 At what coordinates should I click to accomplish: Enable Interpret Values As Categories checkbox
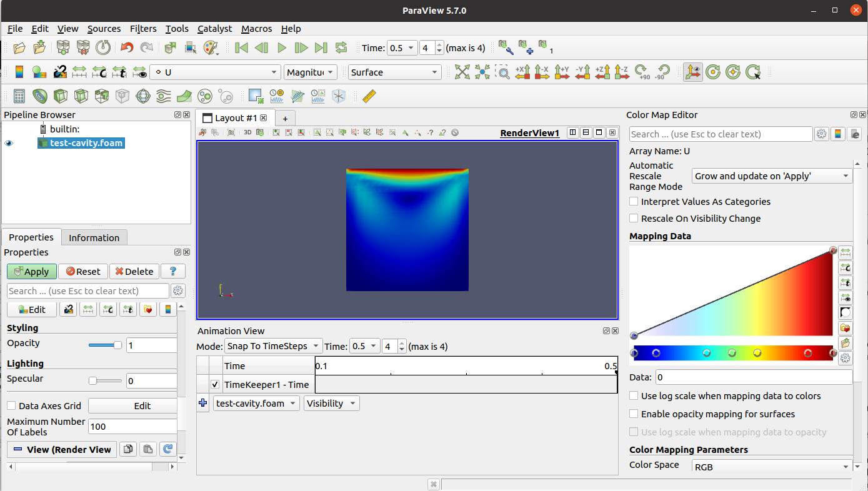pyautogui.click(x=634, y=202)
